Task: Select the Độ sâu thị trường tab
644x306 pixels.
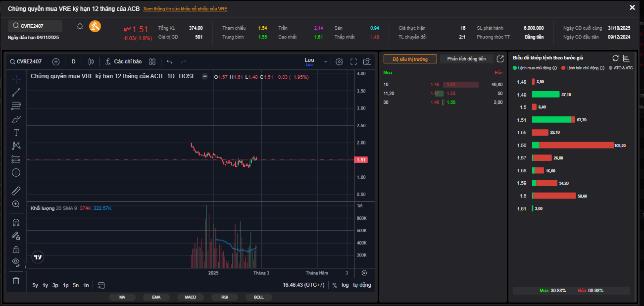Action: click(x=410, y=59)
